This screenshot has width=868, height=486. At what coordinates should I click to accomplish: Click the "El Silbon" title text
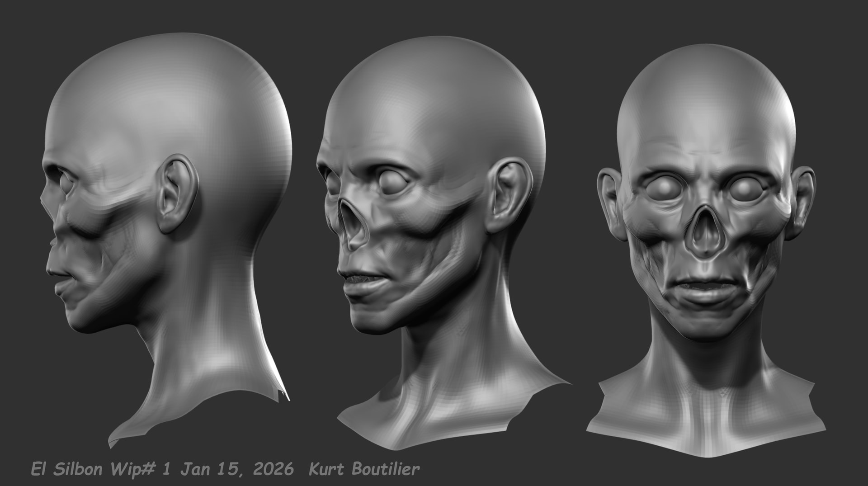click(x=66, y=469)
